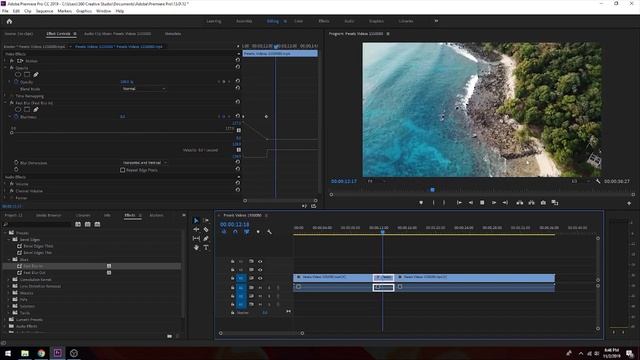Toggle animation stopwatch for Blur Dimensions
Image resolution: width=640 pixels, height=360 pixels.
tap(16, 162)
